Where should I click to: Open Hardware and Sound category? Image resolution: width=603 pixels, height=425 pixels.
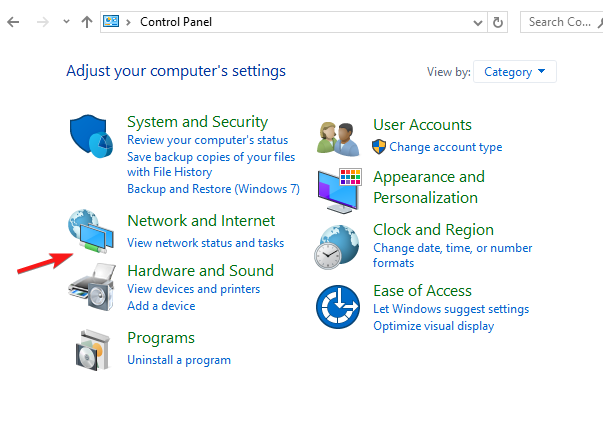pos(200,271)
